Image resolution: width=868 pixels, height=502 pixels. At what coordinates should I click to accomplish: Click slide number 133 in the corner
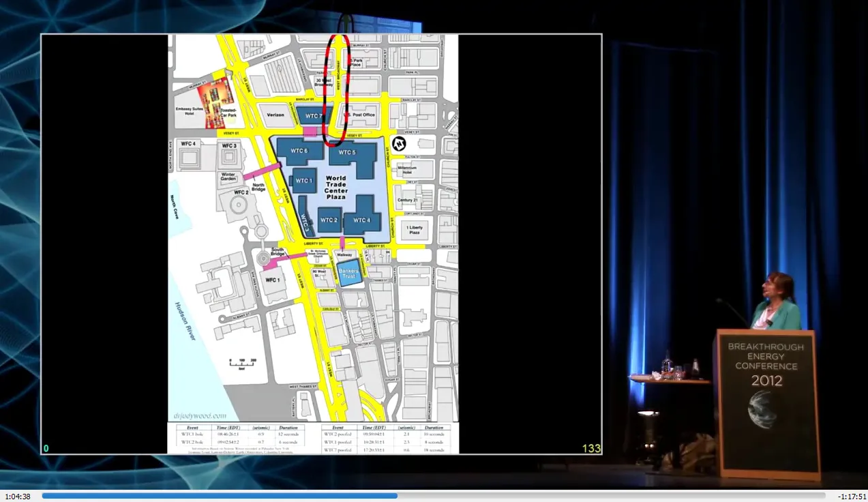coord(591,449)
